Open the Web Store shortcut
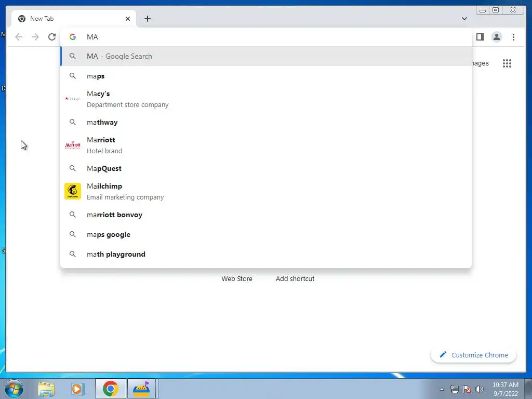 [x=237, y=278]
